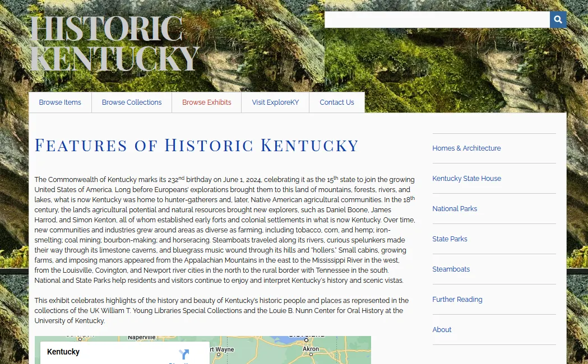The width and height of the screenshot is (588, 364).
Task: Open Steamboats exhibit page
Action: pyautogui.click(x=451, y=269)
